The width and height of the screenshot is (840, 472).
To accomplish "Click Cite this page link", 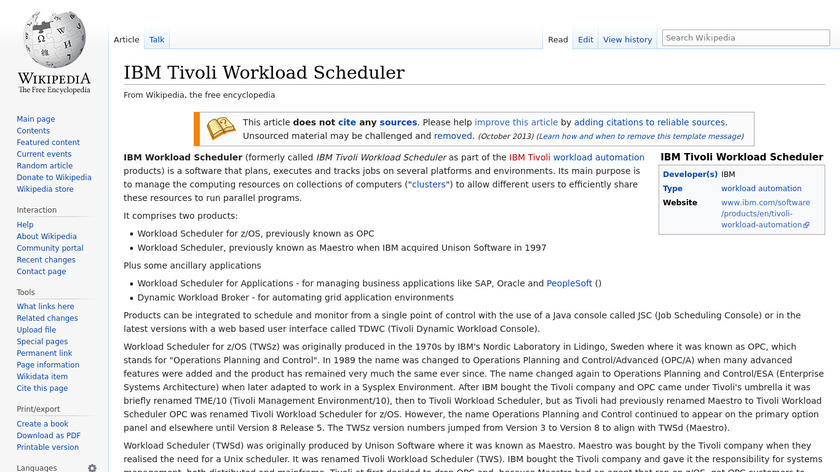I will click(42, 388).
